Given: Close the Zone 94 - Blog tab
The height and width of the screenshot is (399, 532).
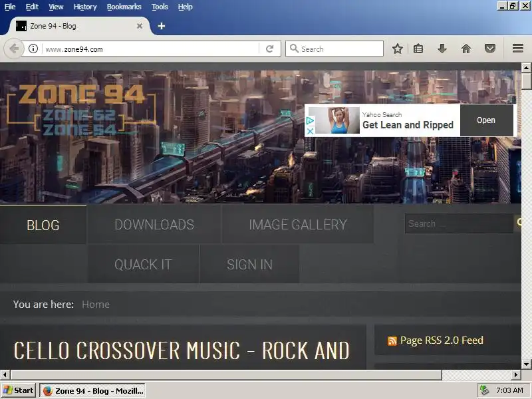Looking at the screenshot, I should coord(140,26).
